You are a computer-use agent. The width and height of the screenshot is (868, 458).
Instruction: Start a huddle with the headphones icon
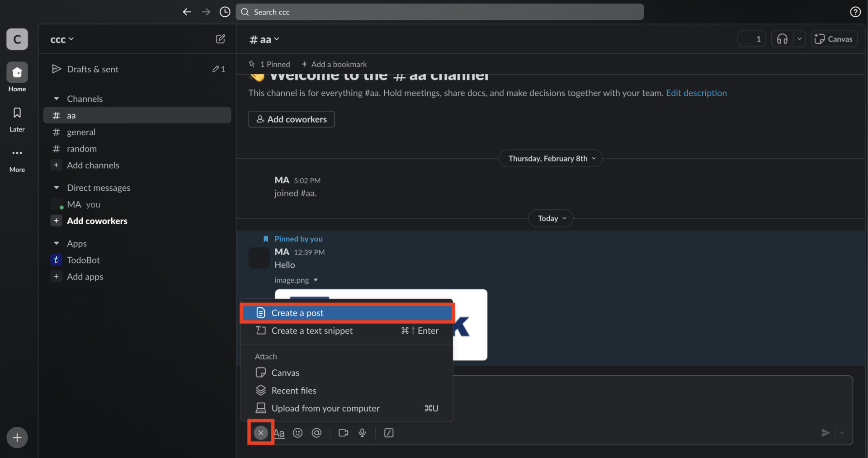click(783, 38)
